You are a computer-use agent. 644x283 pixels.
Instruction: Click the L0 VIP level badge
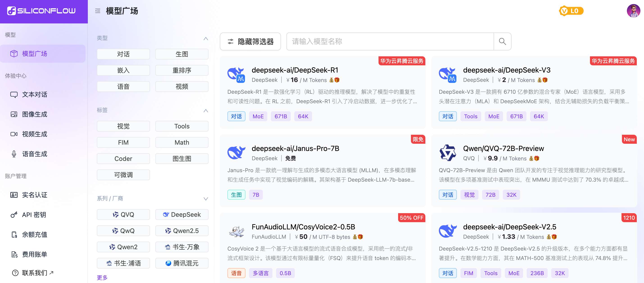(571, 11)
